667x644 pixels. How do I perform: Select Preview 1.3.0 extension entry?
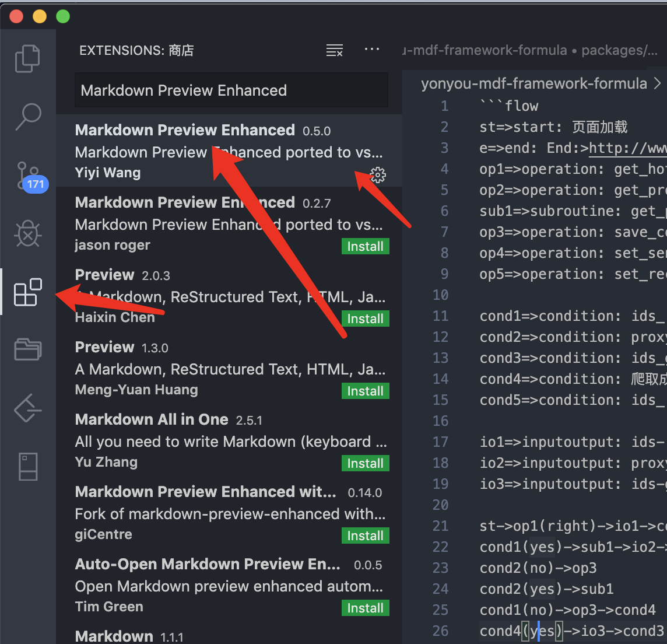point(229,367)
